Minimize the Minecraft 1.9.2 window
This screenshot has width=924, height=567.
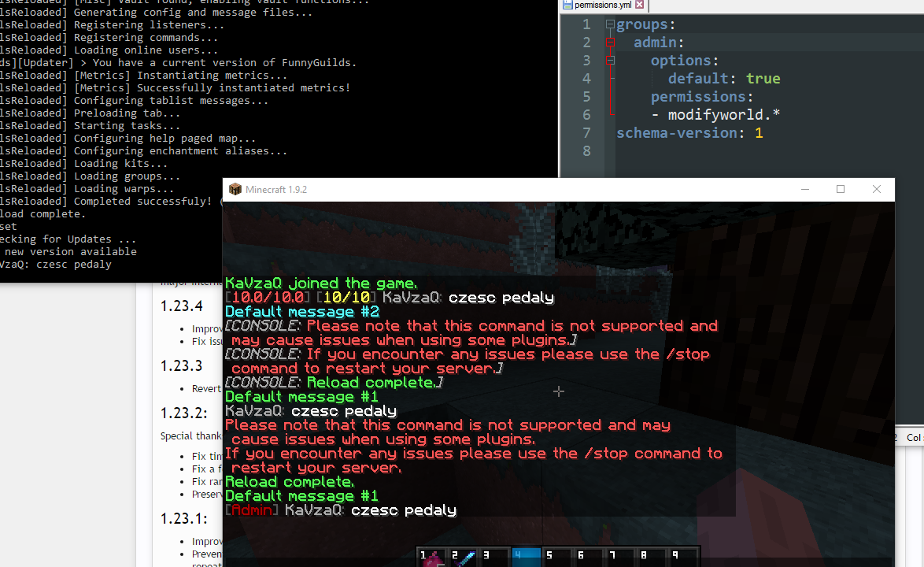(805, 189)
